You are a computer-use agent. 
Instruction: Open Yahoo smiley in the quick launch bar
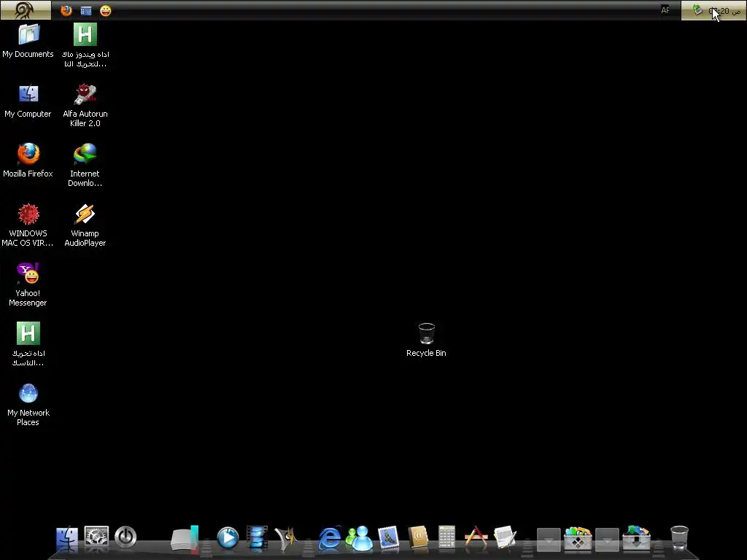point(106,10)
